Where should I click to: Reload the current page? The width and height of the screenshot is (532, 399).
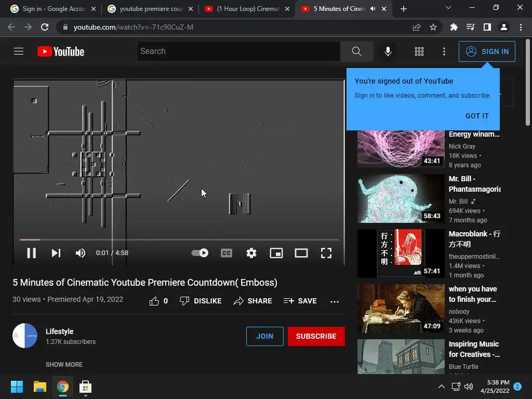click(45, 27)
